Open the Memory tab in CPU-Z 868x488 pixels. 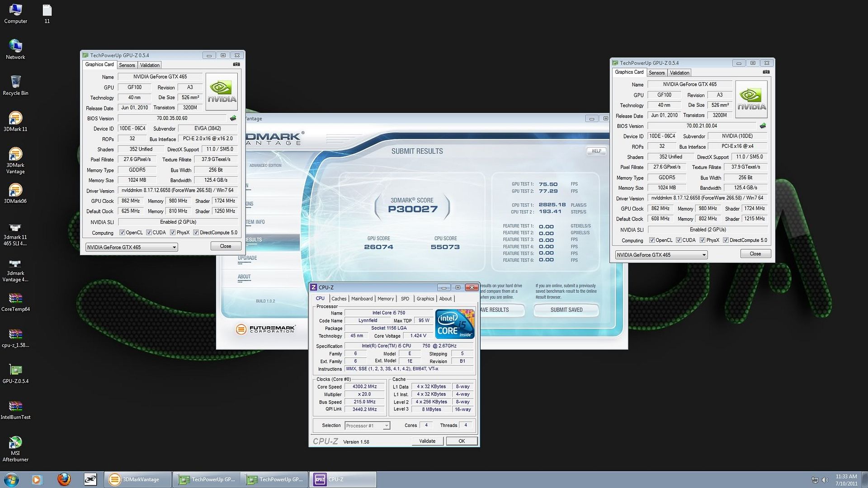pos(386,299)
